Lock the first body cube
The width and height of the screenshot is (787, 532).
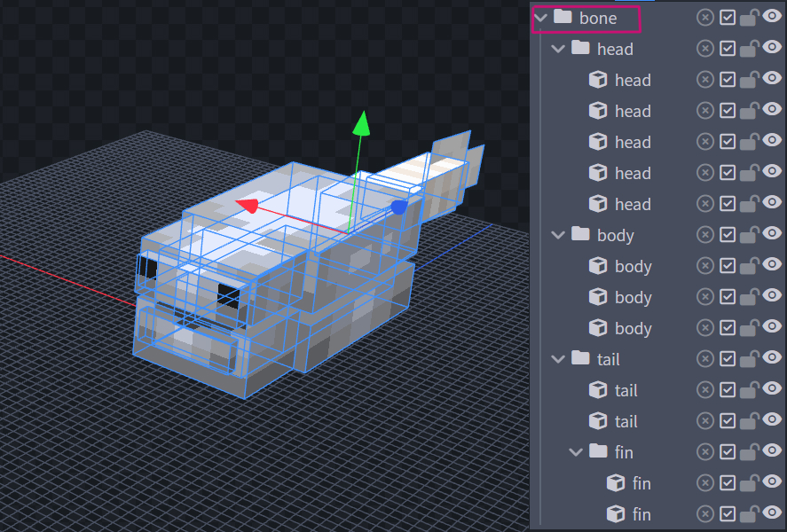749,266
